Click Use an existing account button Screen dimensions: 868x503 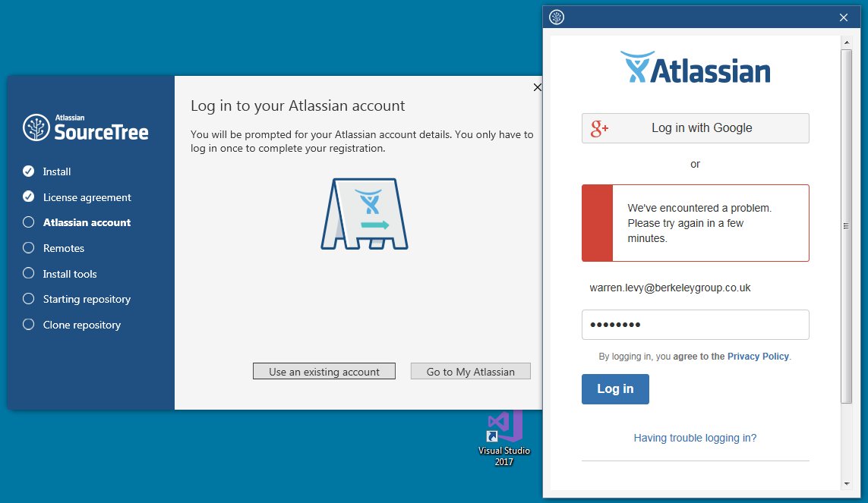(x=324, y=372)
